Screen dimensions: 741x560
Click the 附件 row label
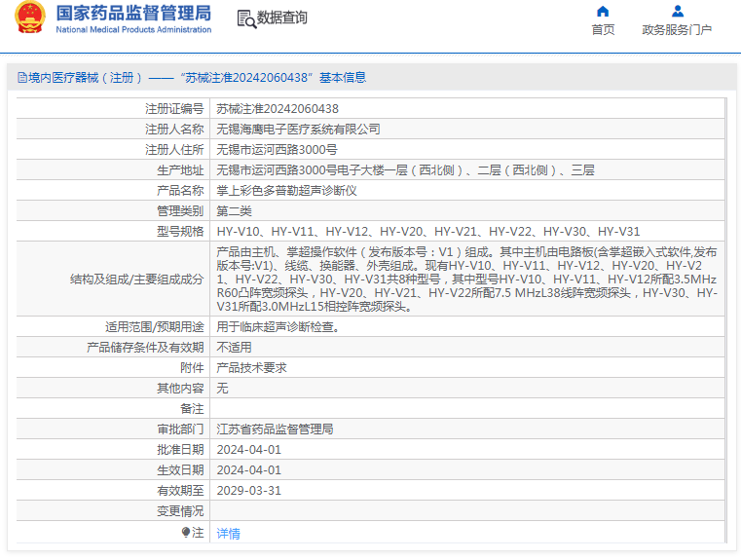point(192,368)
